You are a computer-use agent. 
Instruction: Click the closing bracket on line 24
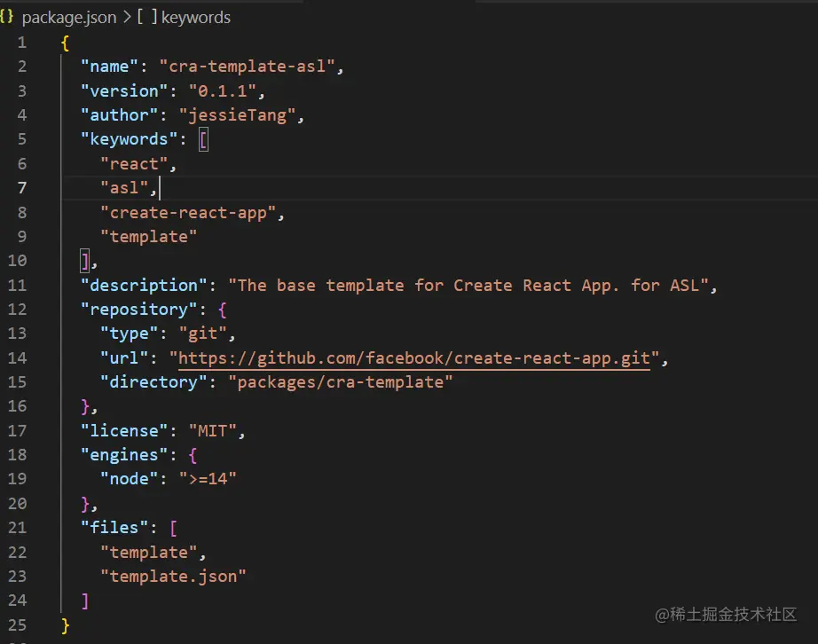coord(85,601)
